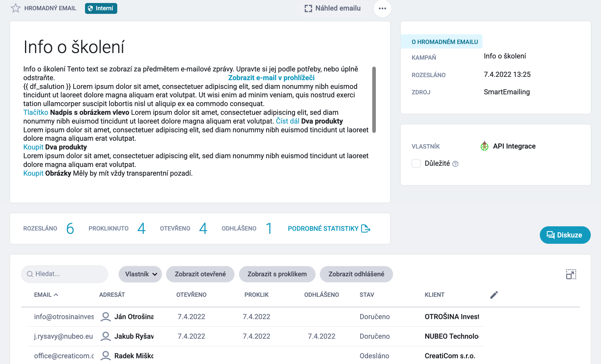Click the Interní shield badge
This screenshot has height=364, width=601.
pyautogui.click(x=101, y=8)
